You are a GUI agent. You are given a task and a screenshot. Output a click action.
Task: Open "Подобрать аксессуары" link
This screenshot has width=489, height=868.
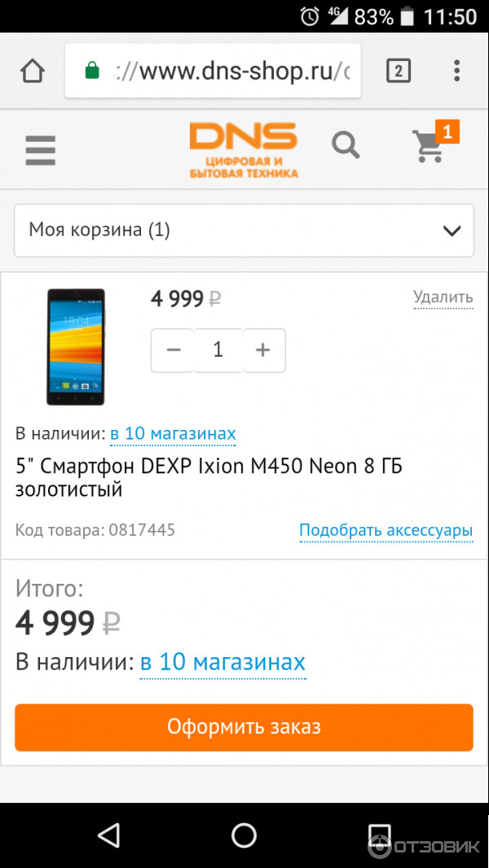385,531
